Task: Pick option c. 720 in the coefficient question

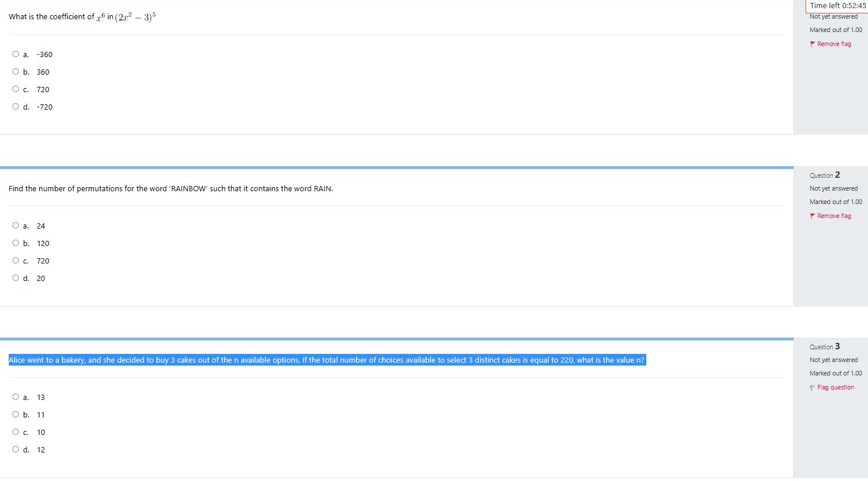Action: click(16, 89)
